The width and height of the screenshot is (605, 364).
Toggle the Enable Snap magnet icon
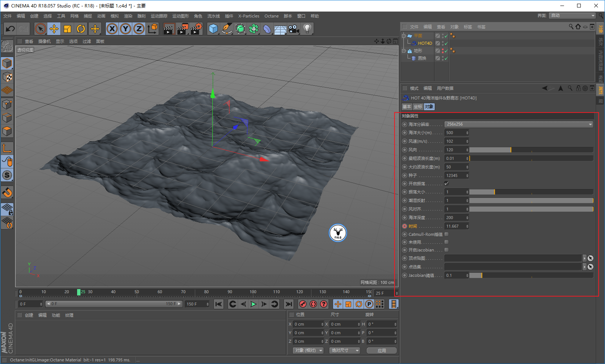(x=7, y=192)
